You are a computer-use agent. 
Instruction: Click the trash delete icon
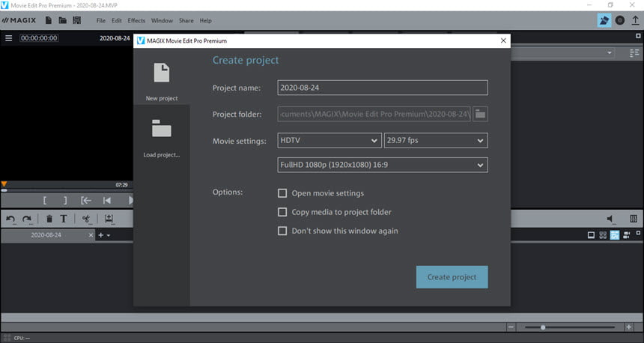click(x=49, y=219)
